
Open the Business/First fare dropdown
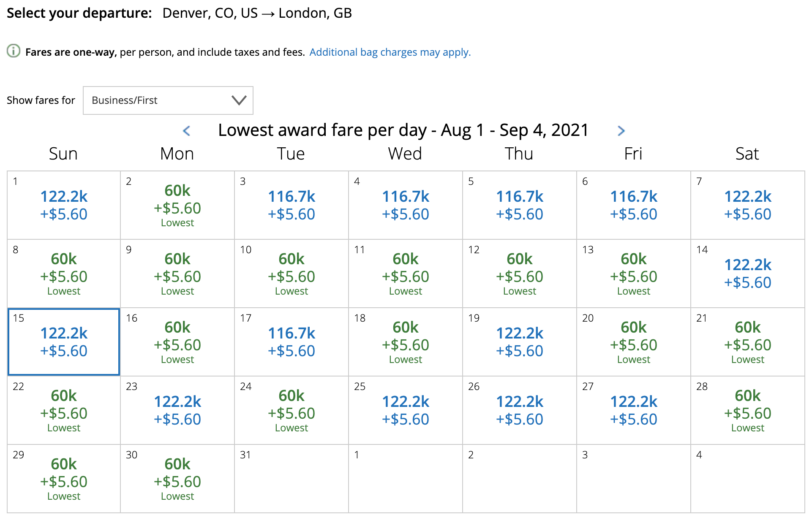coord(168,100)
